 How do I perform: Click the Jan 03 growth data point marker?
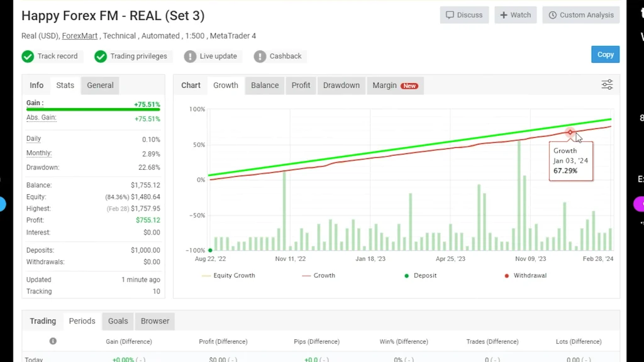point(570,132)
